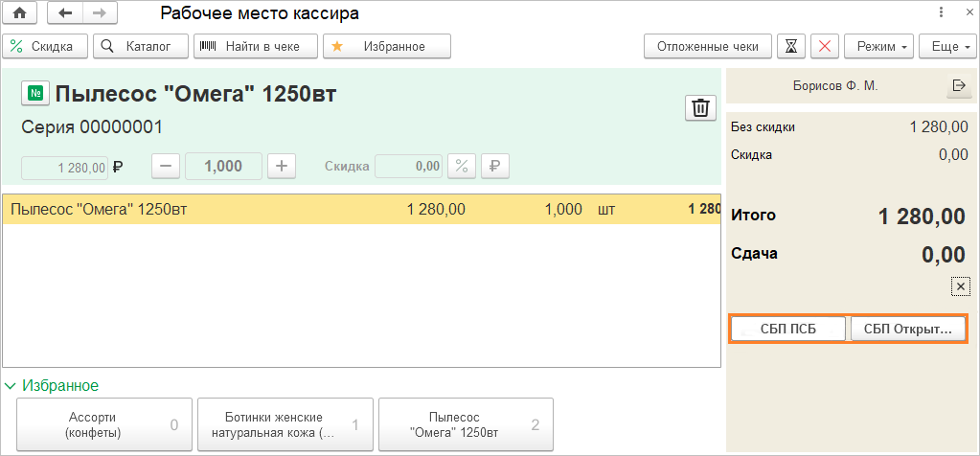
Task: Click the small X below Сдача
Action: pos(961,286)
